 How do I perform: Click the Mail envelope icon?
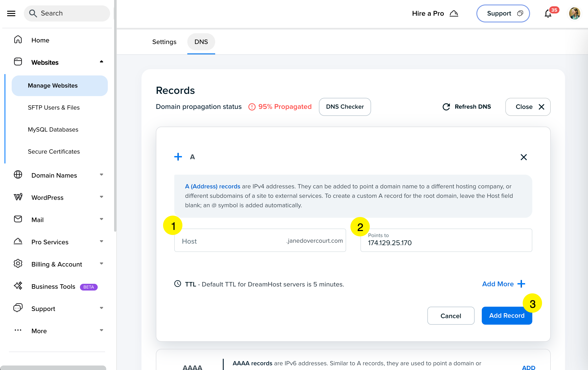18,219
